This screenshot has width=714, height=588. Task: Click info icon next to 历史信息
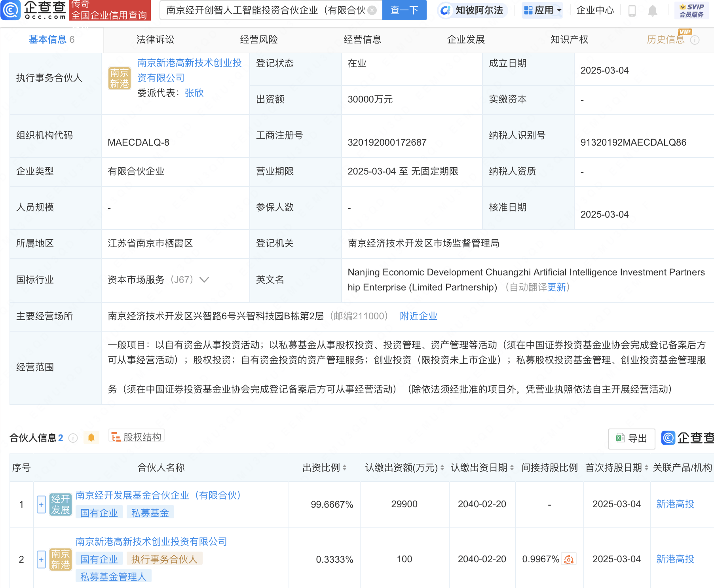pos(695,40)
